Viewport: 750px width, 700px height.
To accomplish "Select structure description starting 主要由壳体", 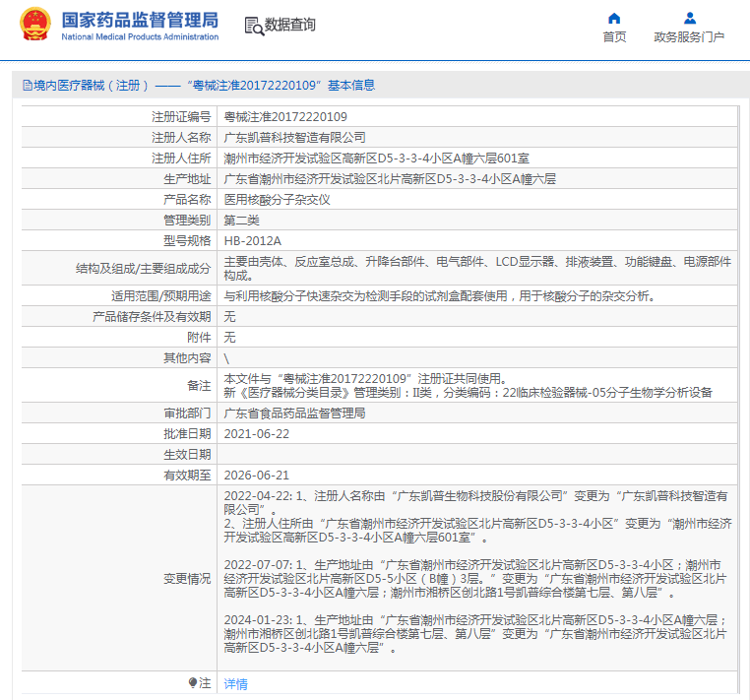I will (477, 269).
